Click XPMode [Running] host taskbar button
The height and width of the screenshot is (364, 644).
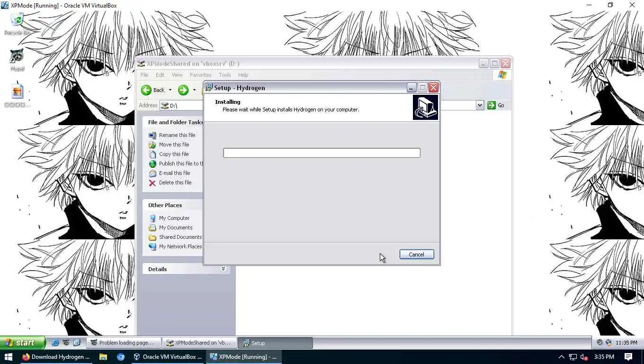point(244,357)
